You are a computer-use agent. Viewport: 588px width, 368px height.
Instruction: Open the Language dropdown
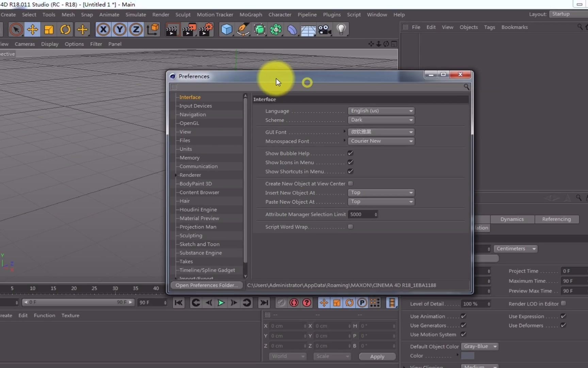(381, 111)
